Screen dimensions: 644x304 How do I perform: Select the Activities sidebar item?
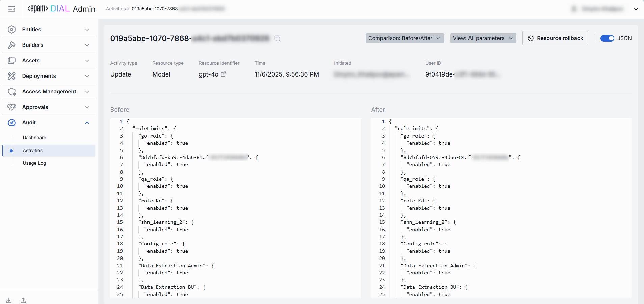[33, 151]
